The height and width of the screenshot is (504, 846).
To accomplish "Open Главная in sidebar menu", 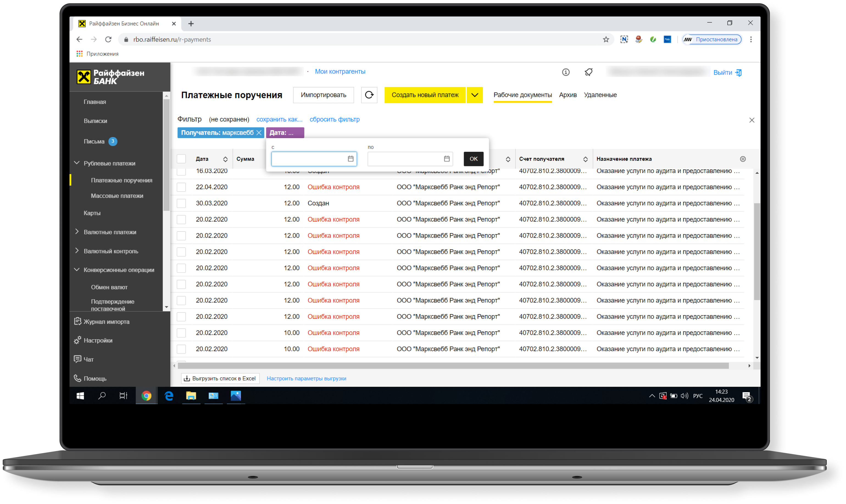I will [95, 102].
